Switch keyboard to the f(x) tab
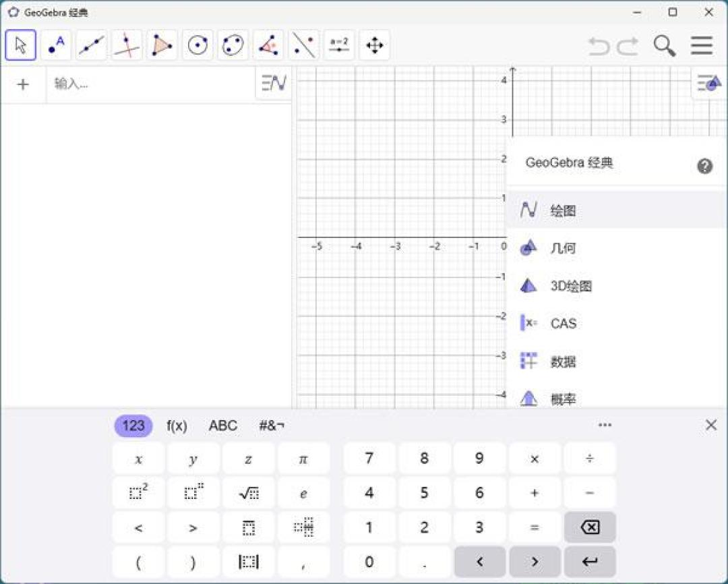This screenshot has width=728, height=584. point(177,426)
